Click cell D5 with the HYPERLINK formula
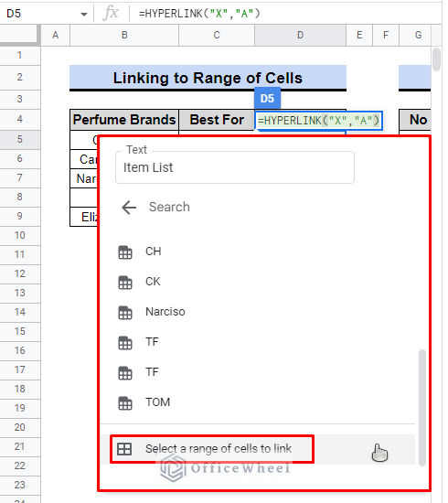The image size is (448, 503). (x=319, y=121)
